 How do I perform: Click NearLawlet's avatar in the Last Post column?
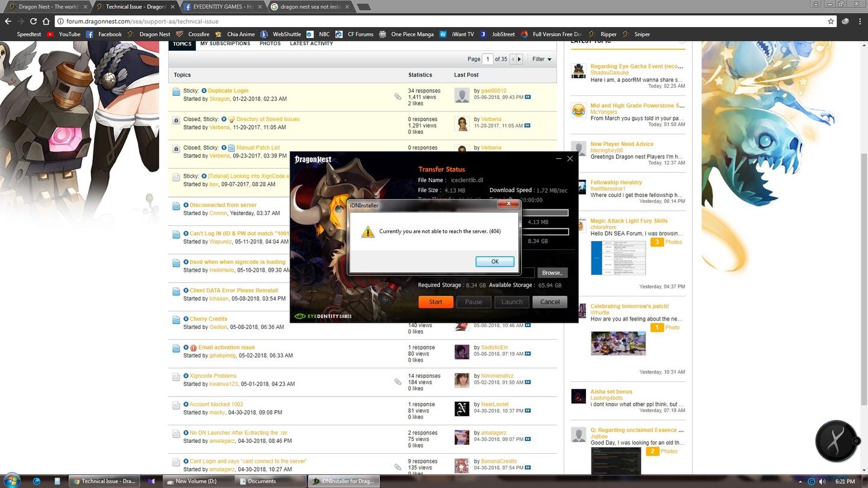(x=462, y=408)
